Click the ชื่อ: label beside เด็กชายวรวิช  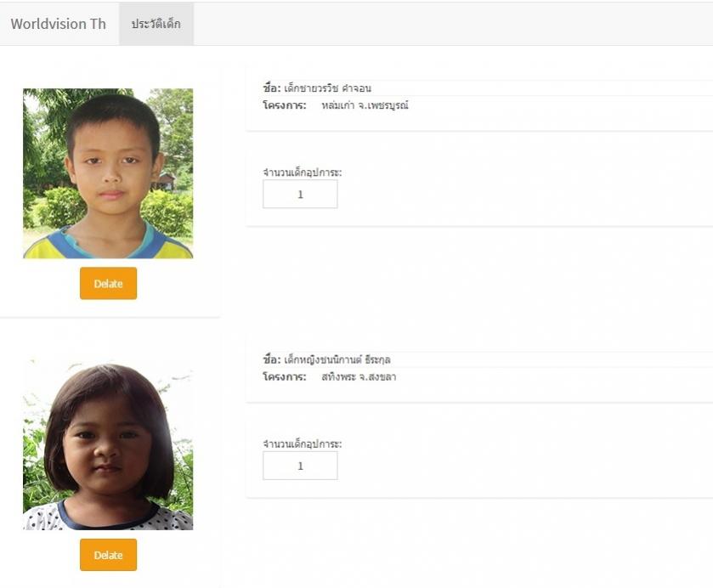272,88
